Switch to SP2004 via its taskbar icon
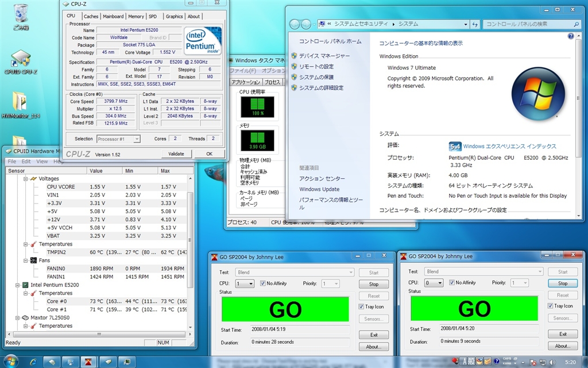588x368 pixels. tap(89, 361)
